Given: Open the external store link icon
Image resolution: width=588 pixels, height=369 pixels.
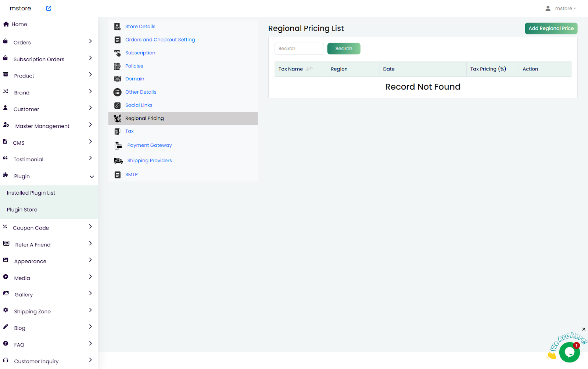Looking at the screenshot, I should tap(49, 8).
